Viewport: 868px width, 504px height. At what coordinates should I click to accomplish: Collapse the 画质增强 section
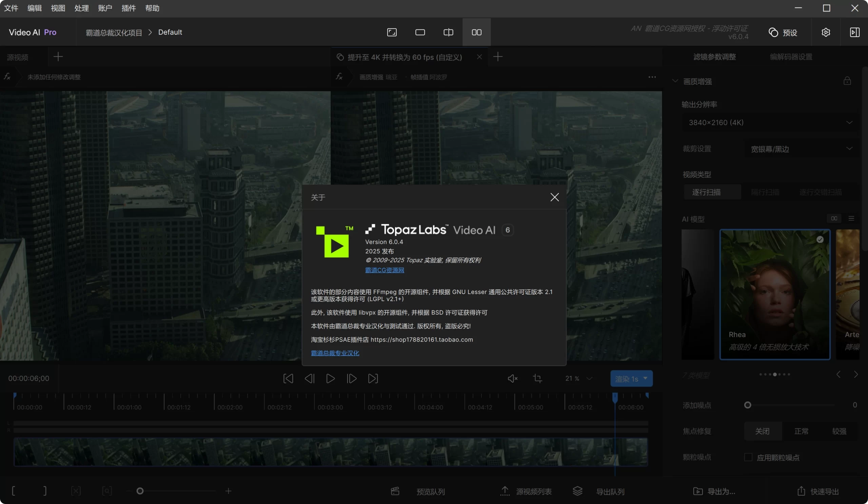pyautogui.click(x=675, y=81)
